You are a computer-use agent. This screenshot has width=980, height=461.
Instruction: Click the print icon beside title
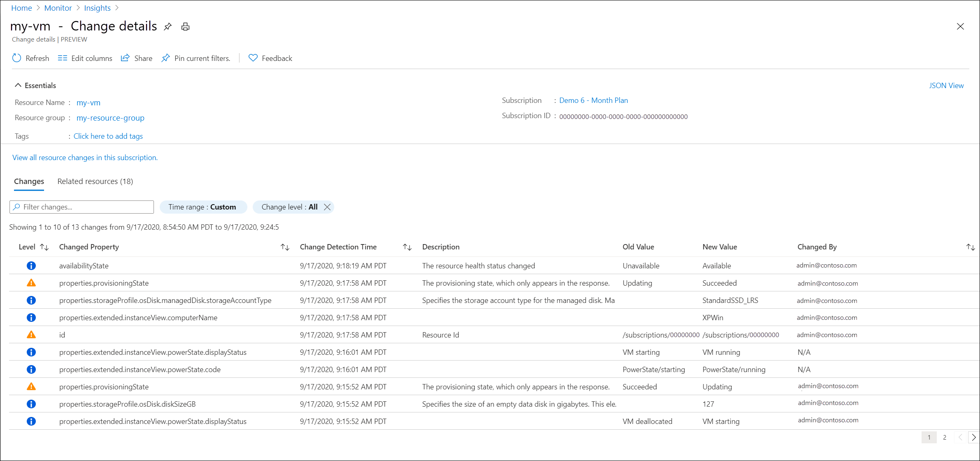(185, 27)
